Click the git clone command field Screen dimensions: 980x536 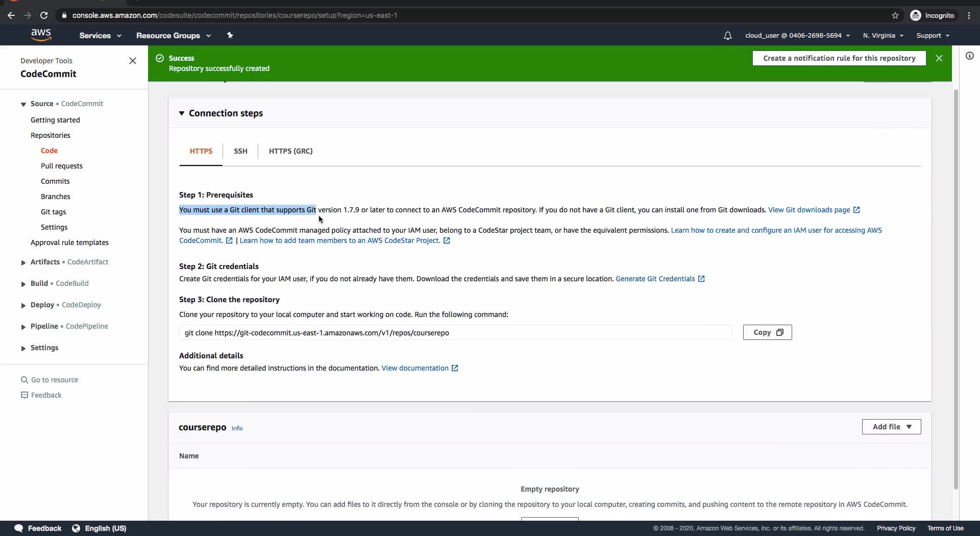click(x=455, y=333)
